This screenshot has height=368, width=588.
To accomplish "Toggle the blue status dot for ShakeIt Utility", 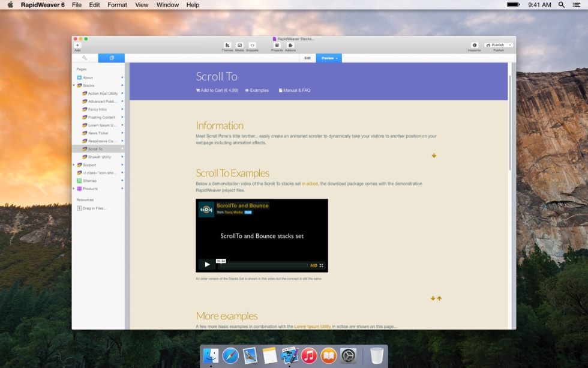I will click(x=122, y=157).
